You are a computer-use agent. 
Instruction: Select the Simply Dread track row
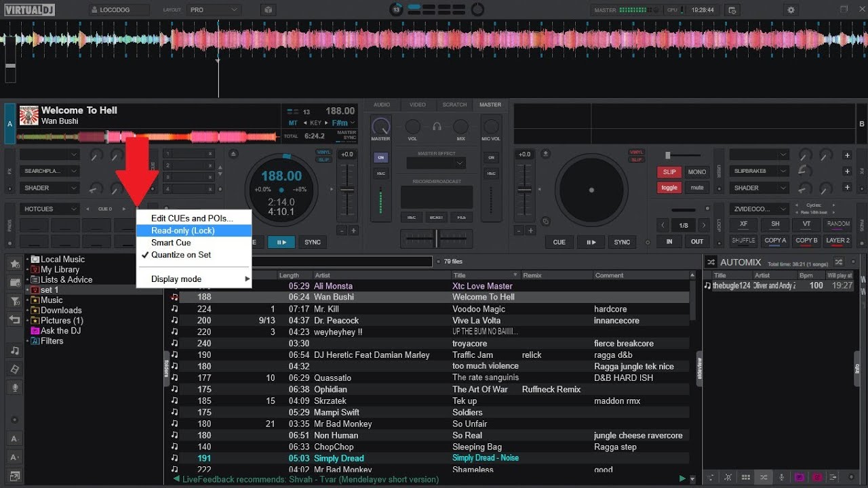[429, 458]
